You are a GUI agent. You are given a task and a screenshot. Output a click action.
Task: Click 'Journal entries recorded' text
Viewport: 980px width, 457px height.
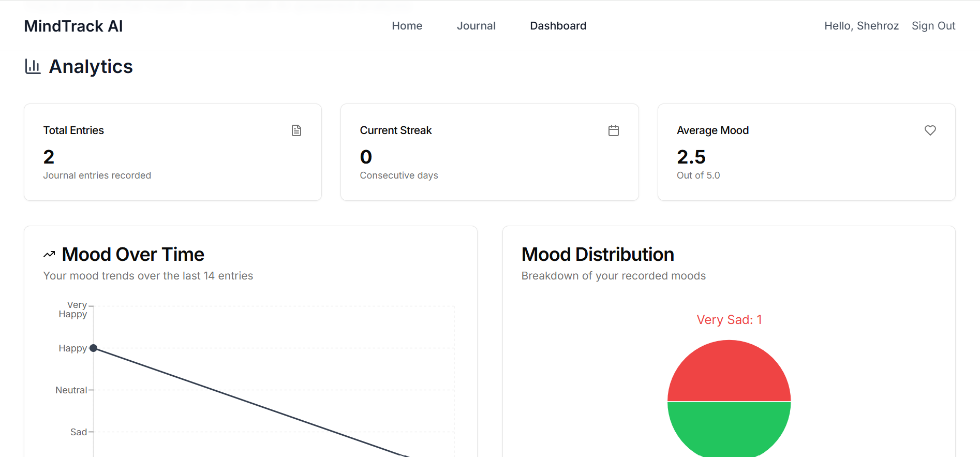(97, 175)
